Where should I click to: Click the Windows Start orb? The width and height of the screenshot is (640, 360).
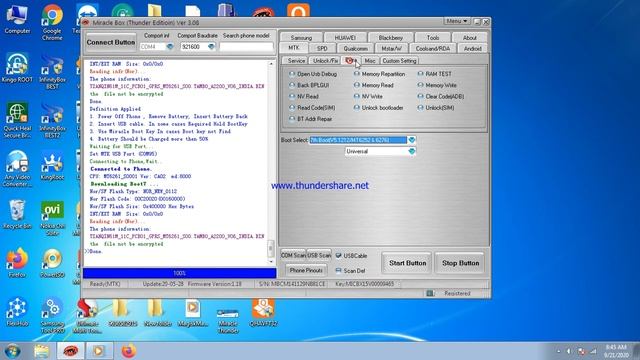click(13, 351)
